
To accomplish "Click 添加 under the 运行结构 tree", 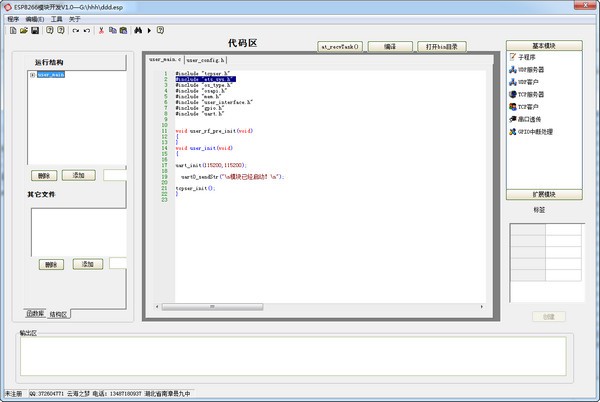I will click(78, 175).
